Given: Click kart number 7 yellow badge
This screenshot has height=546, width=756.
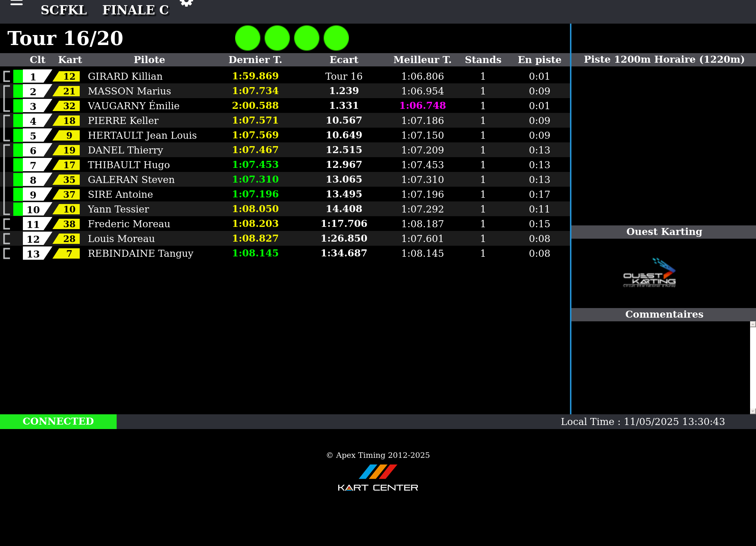Looking at the screenshot, I should 68,253.
